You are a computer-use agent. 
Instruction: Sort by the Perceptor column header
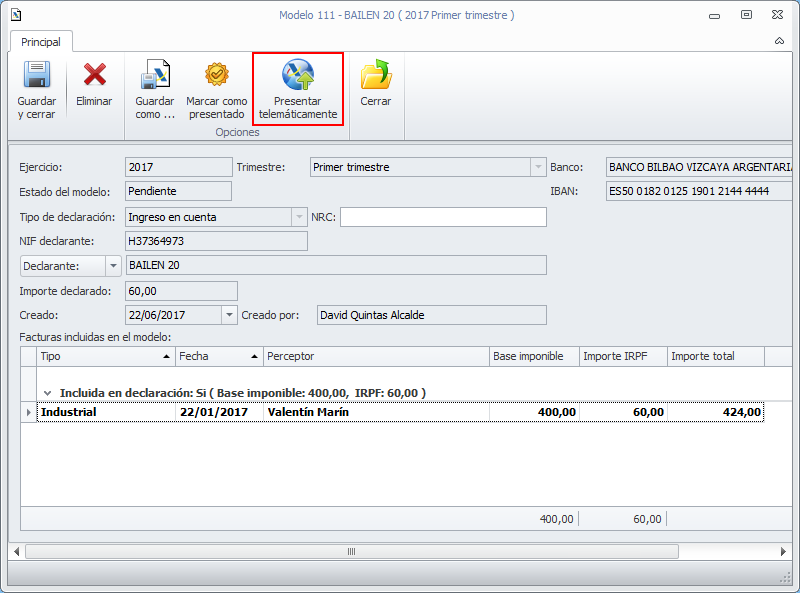click(x=376, y=356)
